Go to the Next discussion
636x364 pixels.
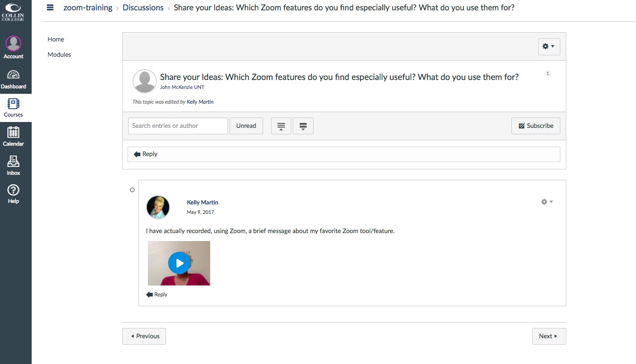[x=548, y=336]
